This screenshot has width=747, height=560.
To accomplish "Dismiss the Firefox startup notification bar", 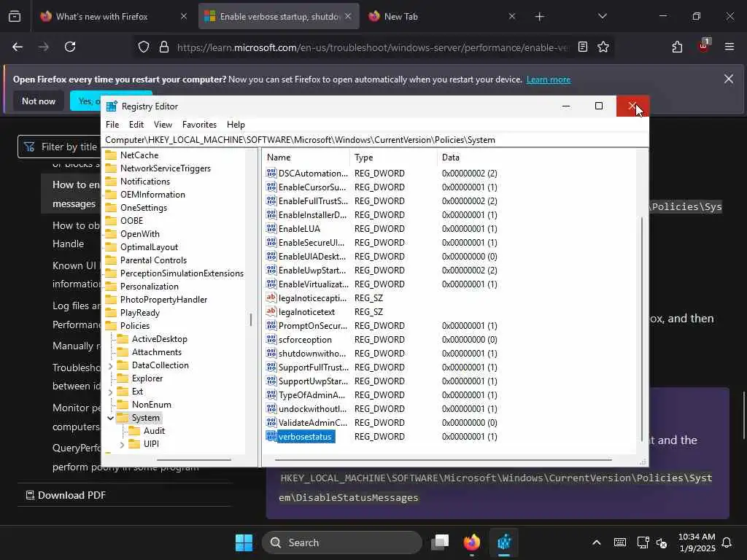I will coord(729,79).
